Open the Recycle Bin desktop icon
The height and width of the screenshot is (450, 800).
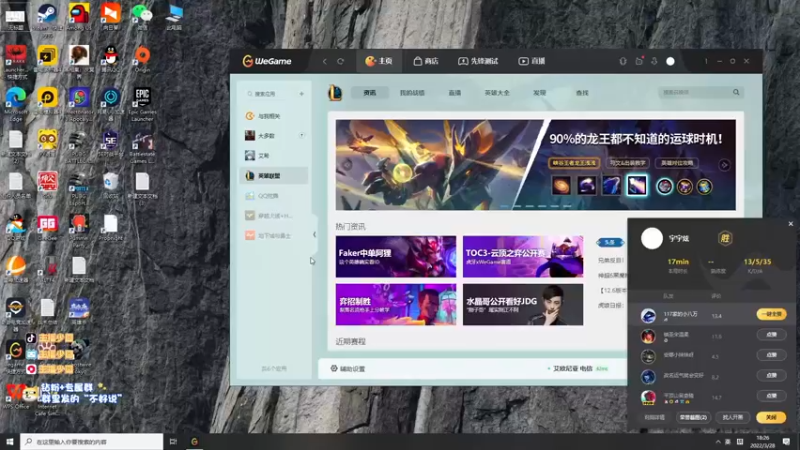(111, 184)
